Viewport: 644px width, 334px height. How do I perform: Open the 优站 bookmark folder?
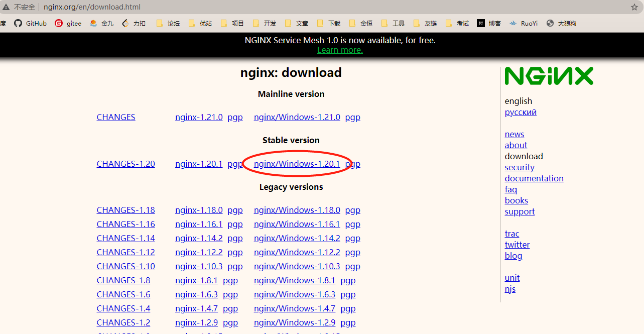coord(200,23)
